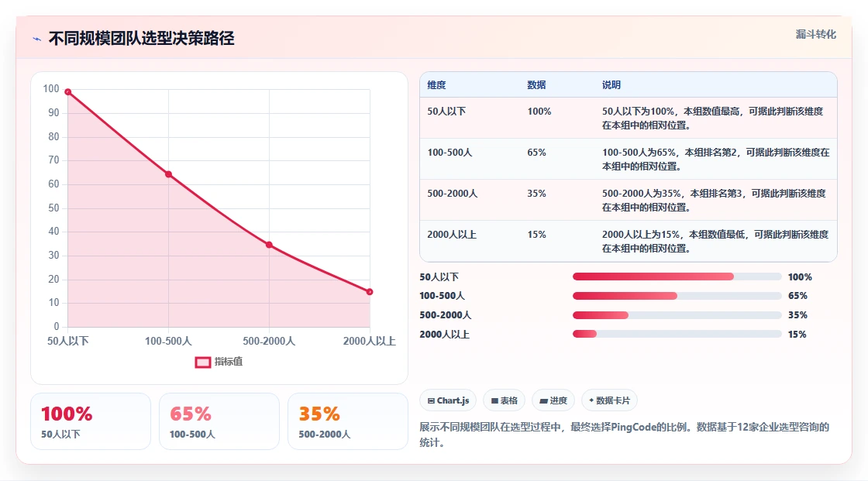Screen dimensions: 868x481
Task: Click the 50人以下 progress bar
Action: coord(677,277)
